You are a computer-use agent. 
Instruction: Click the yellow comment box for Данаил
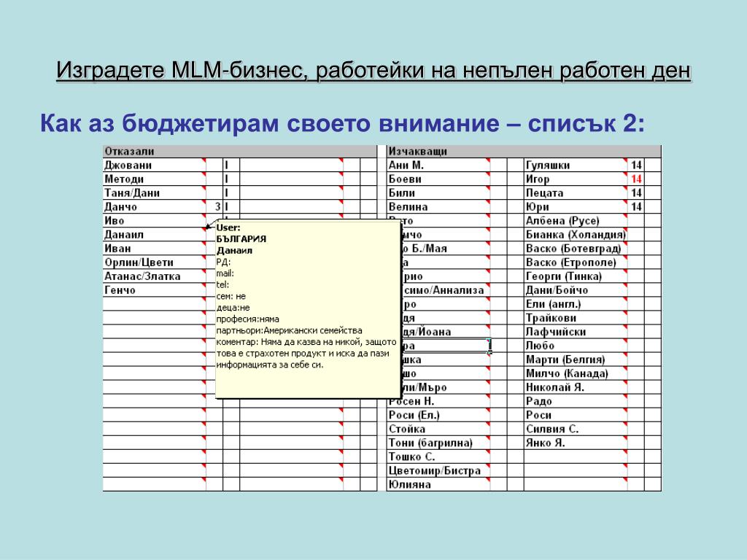(307, 308)
